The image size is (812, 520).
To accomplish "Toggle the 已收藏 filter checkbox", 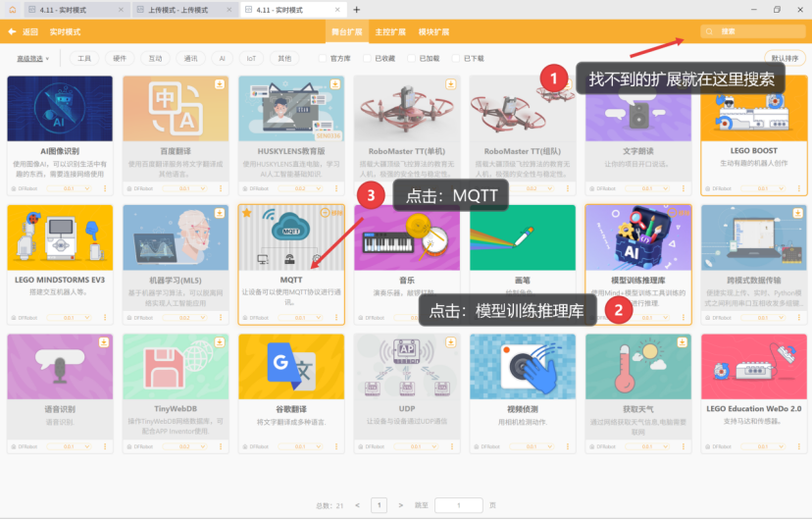I will (x=367, y=59).
